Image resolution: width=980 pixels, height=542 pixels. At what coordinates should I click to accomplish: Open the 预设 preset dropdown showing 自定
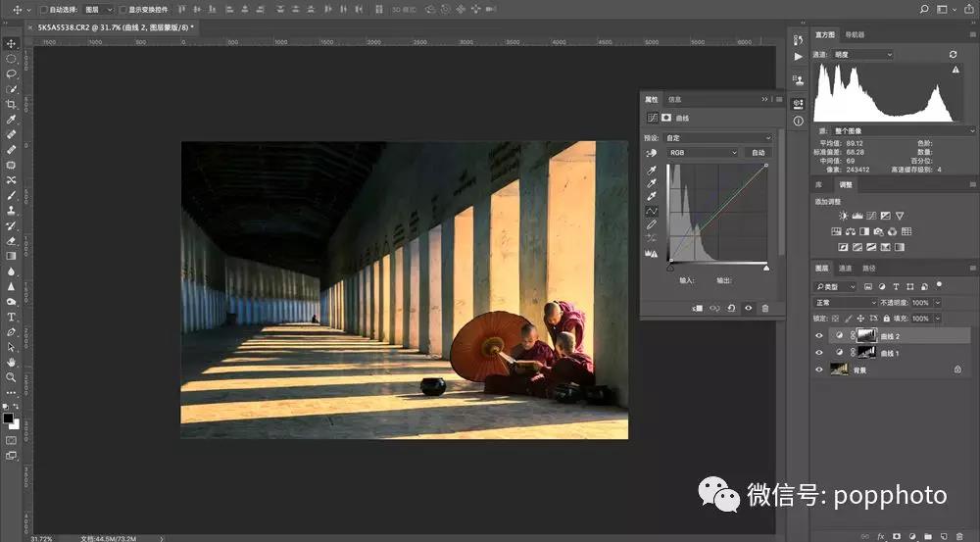tap(717, 138)
